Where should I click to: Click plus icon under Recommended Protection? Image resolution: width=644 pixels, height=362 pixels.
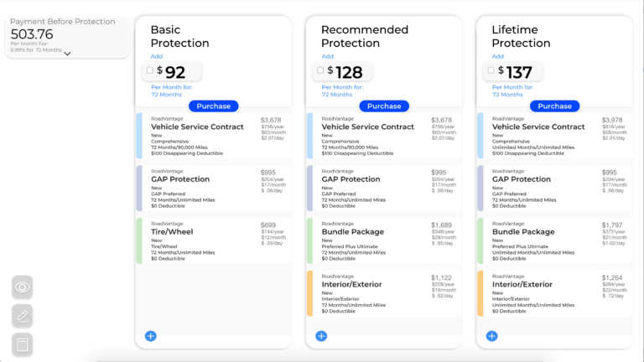tap(321, 336)
